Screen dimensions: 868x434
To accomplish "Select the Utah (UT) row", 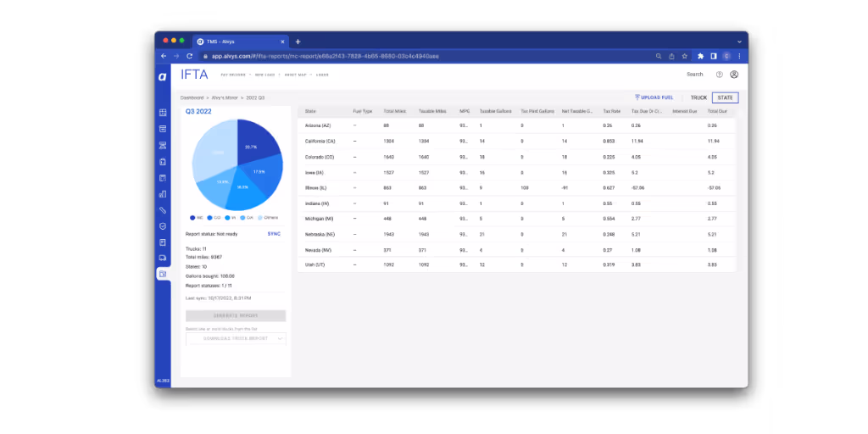I will 516,264.
